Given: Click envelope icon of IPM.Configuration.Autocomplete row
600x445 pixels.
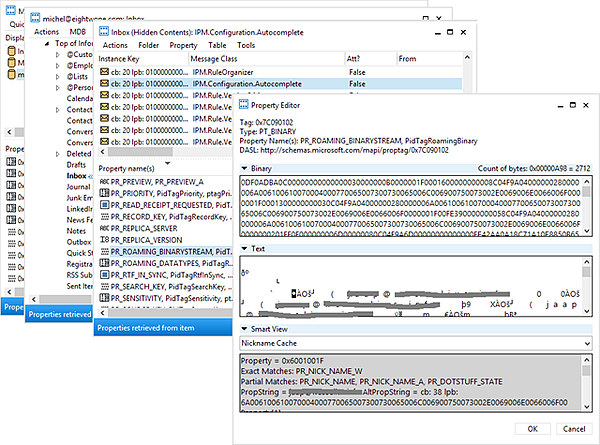Looking at the screenshot, I should click(104, 85).
